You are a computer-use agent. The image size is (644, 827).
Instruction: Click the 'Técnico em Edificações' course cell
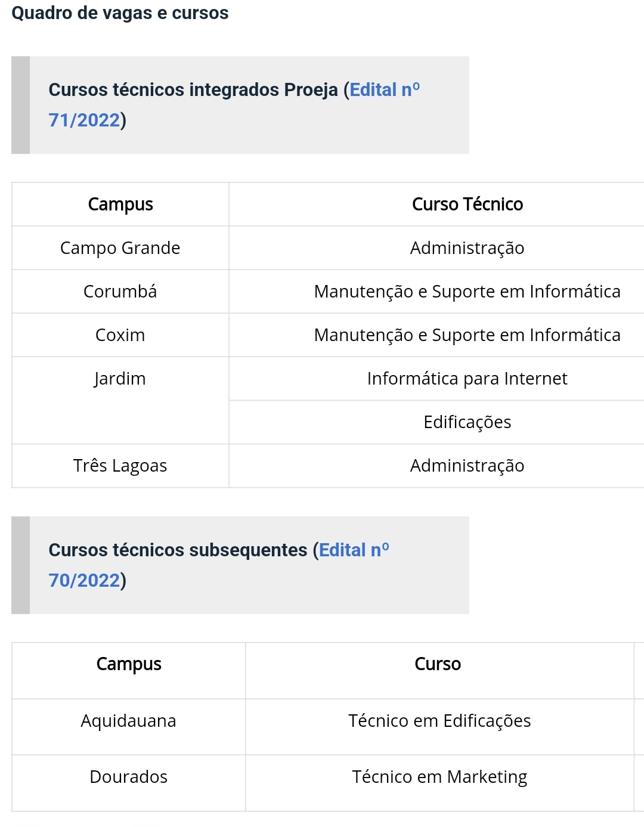coord(439,721)
